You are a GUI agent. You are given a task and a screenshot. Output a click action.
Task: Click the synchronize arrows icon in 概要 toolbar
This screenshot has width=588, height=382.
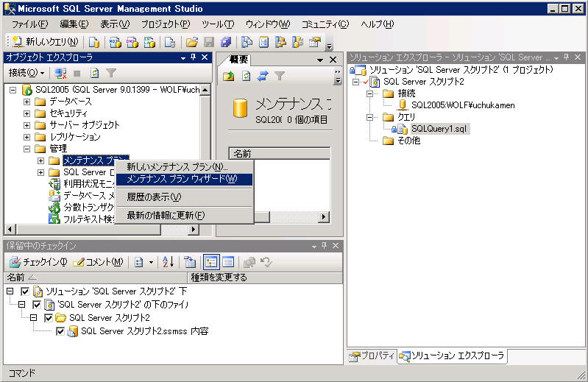(263, 76)
